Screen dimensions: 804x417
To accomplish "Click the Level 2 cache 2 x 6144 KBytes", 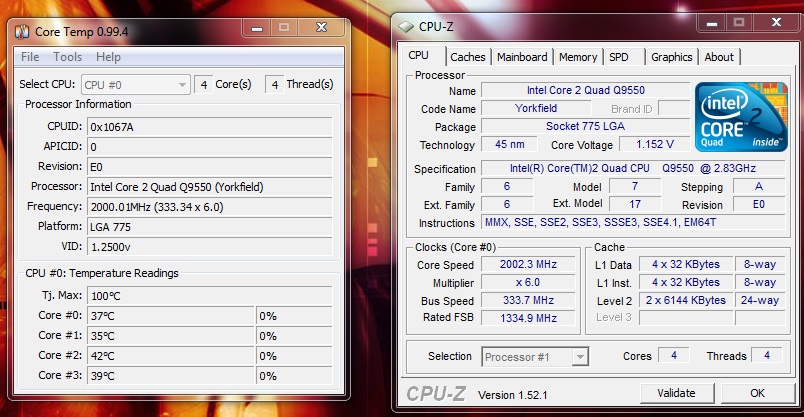I will 686,300.
